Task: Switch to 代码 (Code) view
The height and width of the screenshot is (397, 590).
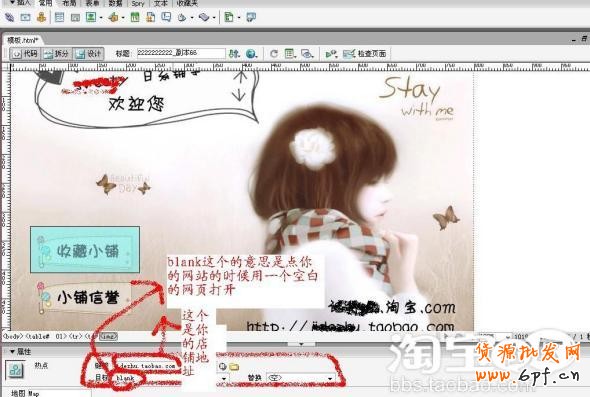Action: (26, 54)
